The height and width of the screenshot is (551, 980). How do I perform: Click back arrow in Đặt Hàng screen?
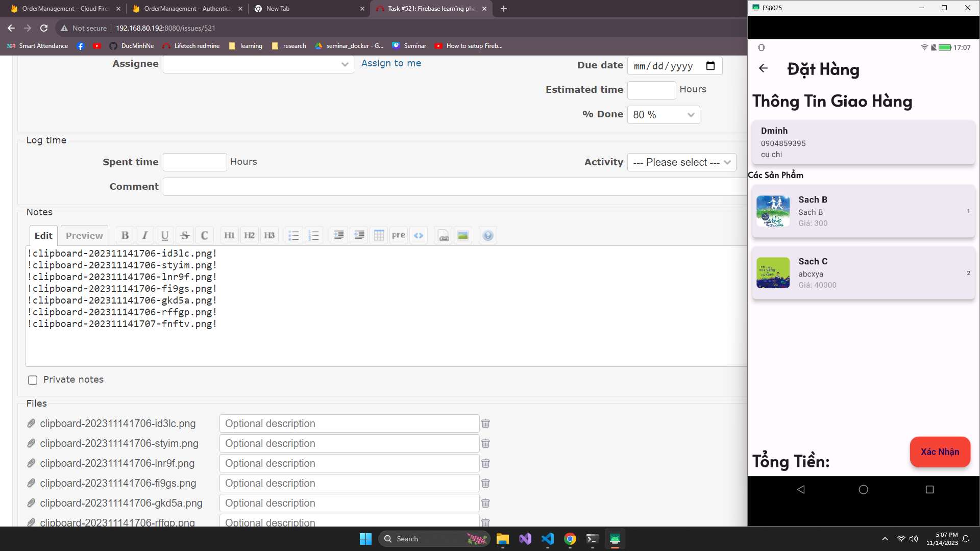click(x=763, y=68)
